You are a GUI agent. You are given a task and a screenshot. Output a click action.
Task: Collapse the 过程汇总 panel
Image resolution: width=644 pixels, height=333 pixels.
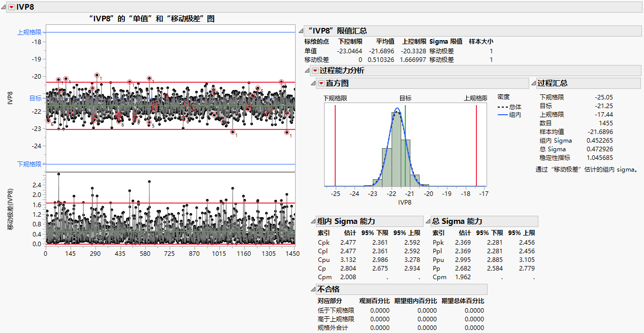point(533,83)
